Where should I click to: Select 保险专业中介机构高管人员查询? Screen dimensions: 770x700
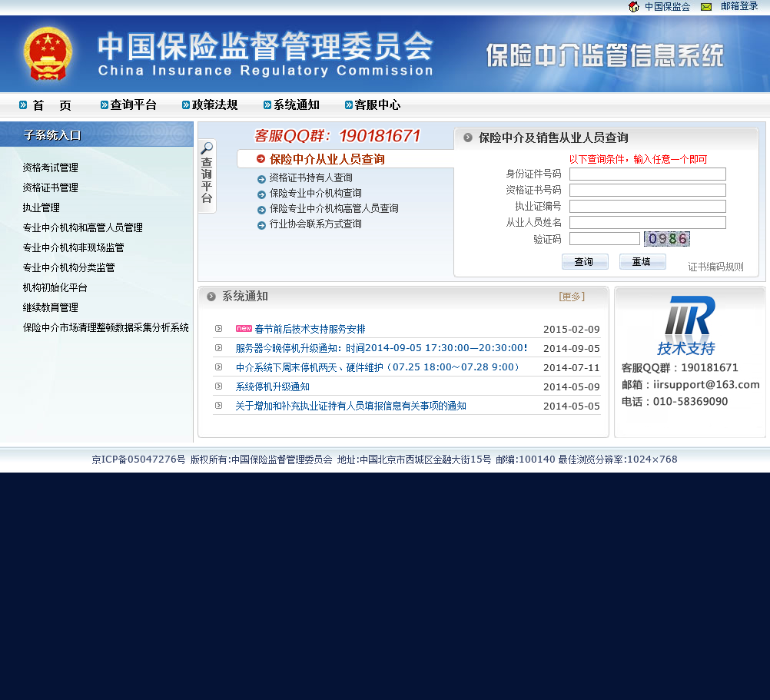334,209
